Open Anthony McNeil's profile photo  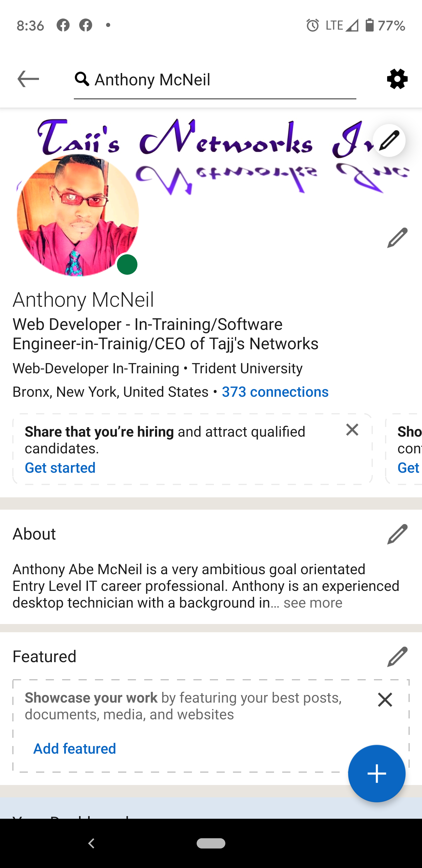(78, 215)
